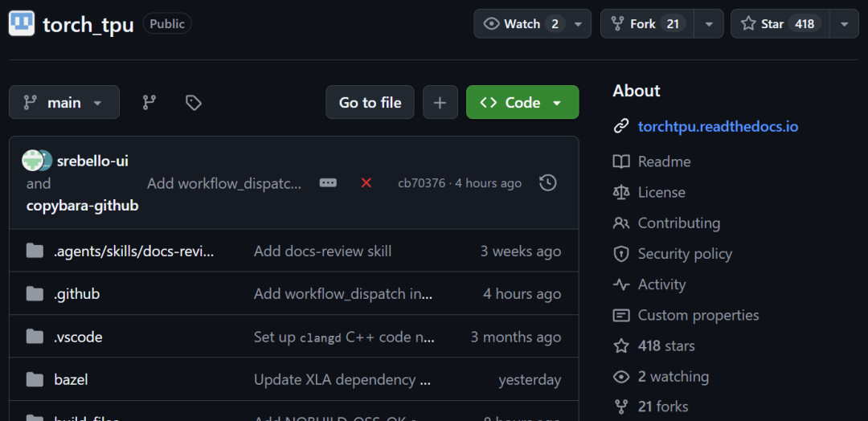Screen dimensions: 868x421
Task: Click 'yesterday' timestamp in bazel row
Action: (530, 380)
